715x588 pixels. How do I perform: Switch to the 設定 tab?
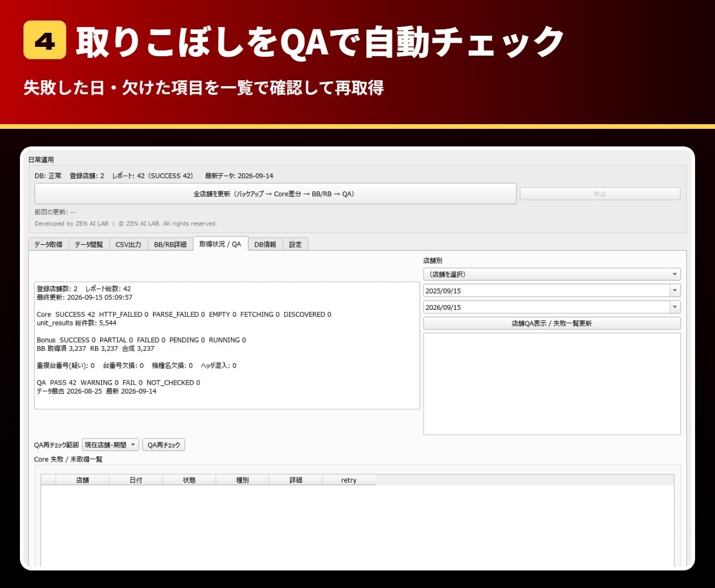295,245
